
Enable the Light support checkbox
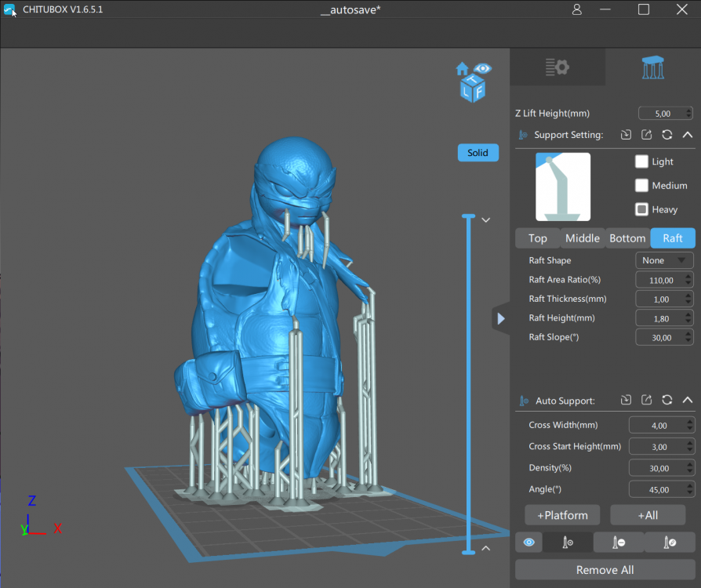pyautogui.click(x=641, y=162)
